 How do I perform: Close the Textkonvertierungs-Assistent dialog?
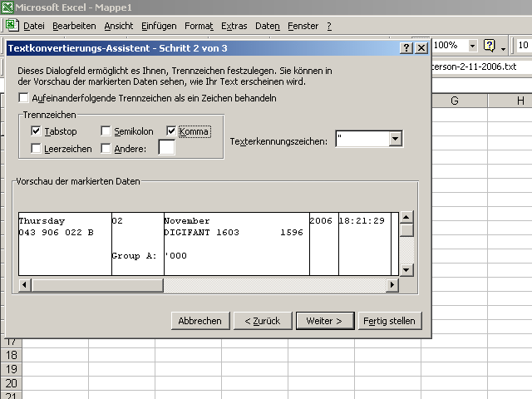click(421, 48)
